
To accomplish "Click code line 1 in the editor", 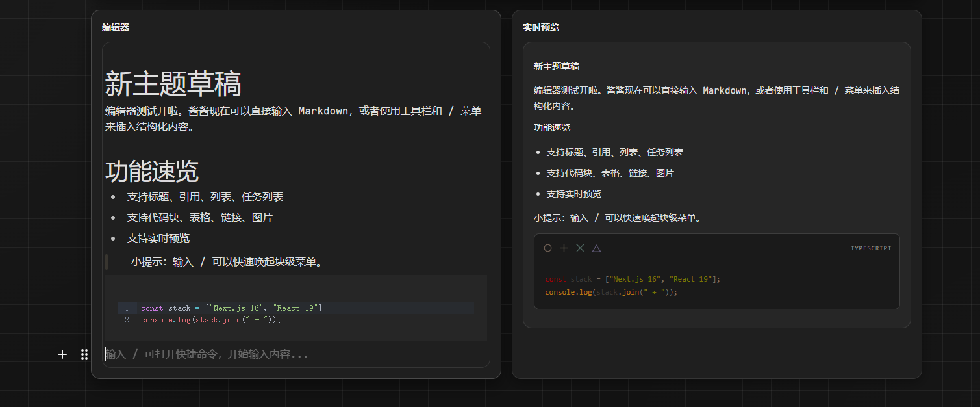I will coord(233,308).
